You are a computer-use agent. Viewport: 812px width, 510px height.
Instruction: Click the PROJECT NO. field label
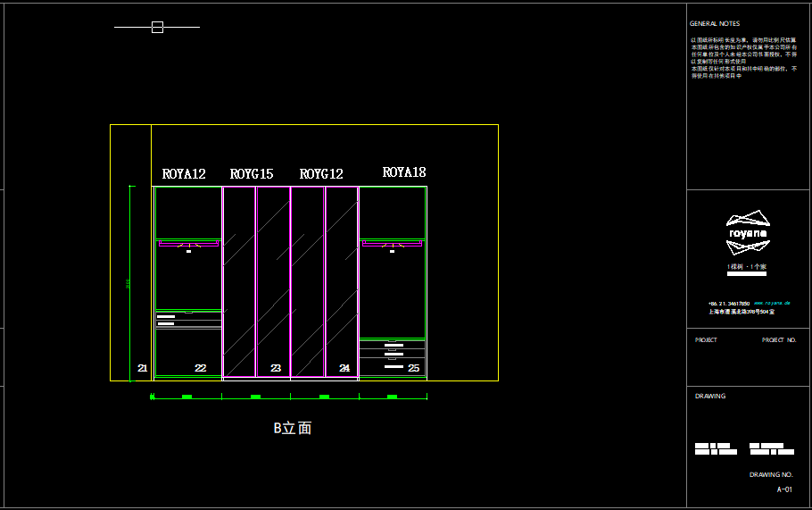pos(778,340)
